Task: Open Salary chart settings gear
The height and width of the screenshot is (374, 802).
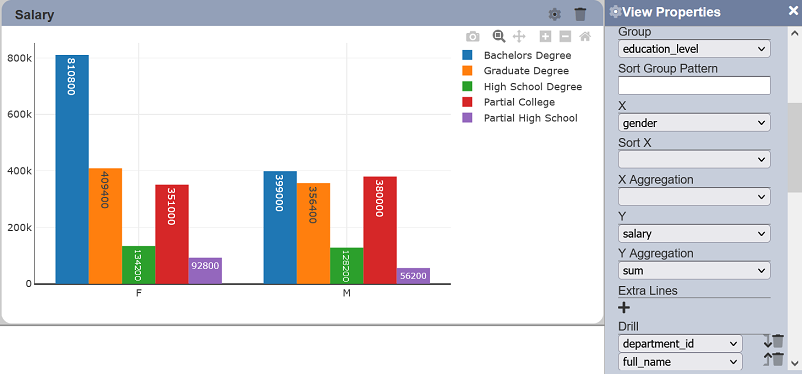Action: (x=554, y=14)
